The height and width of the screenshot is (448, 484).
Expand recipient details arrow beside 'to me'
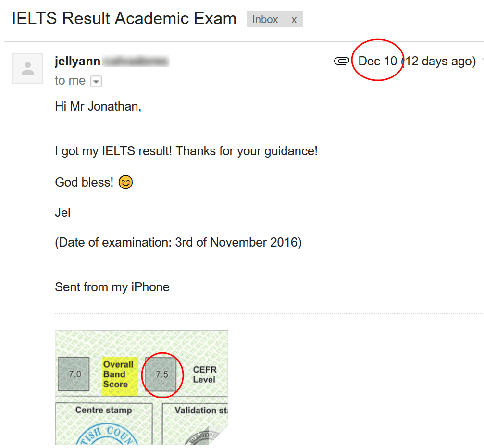tap(96, 81)
